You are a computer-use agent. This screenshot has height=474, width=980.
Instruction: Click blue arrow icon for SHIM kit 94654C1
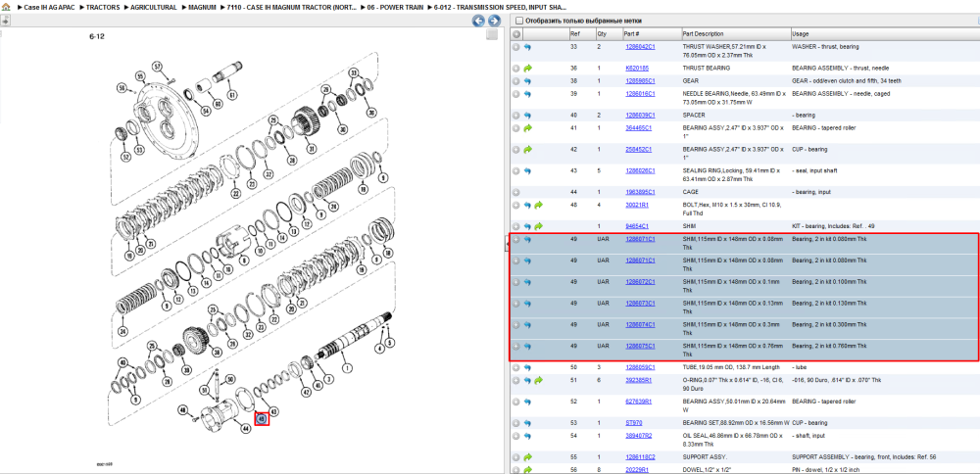[527, 226]
